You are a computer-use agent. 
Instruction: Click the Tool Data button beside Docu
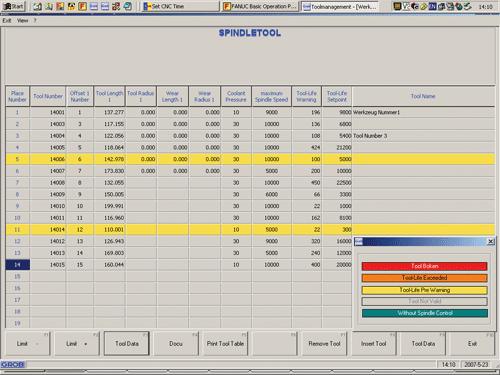pos(127,343)
